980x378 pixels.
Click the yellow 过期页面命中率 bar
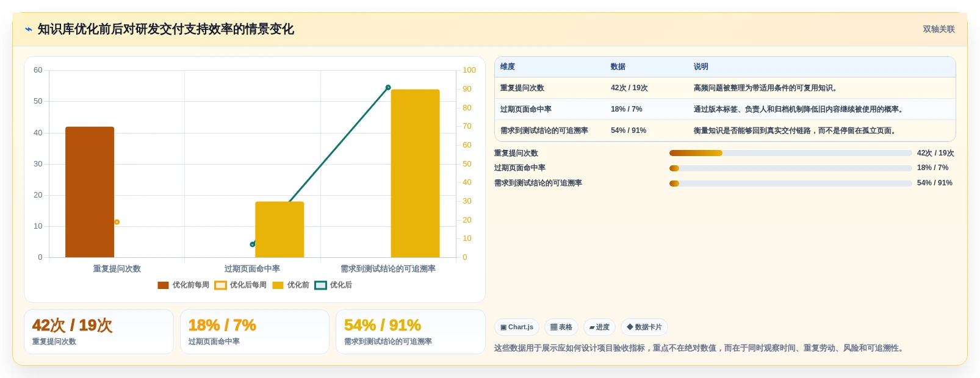tap(279, 229)
